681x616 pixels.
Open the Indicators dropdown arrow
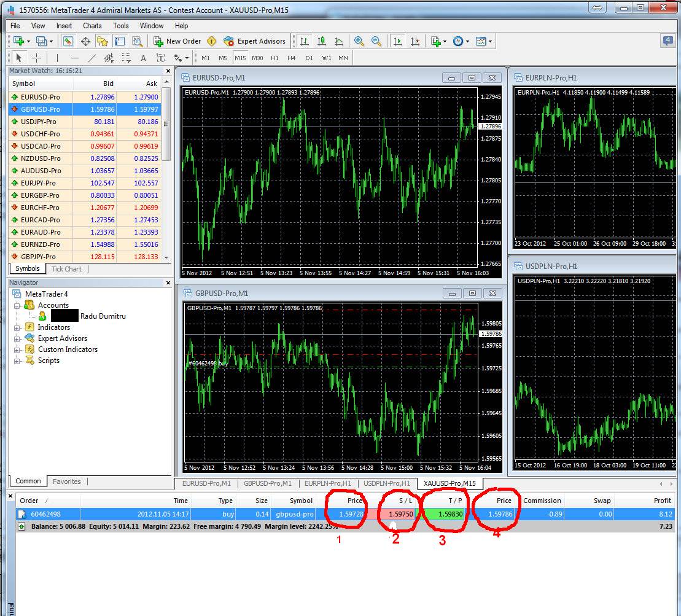pos(445,42)
